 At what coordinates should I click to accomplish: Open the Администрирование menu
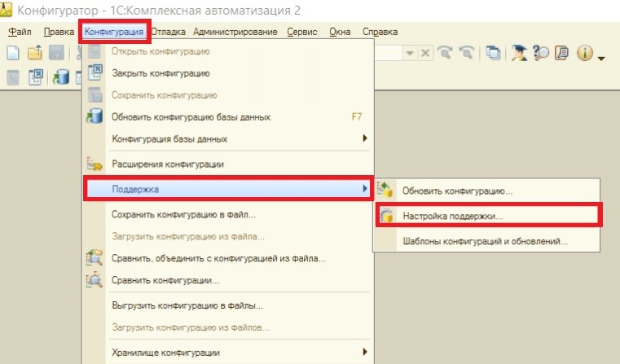(x=235, y=32)
